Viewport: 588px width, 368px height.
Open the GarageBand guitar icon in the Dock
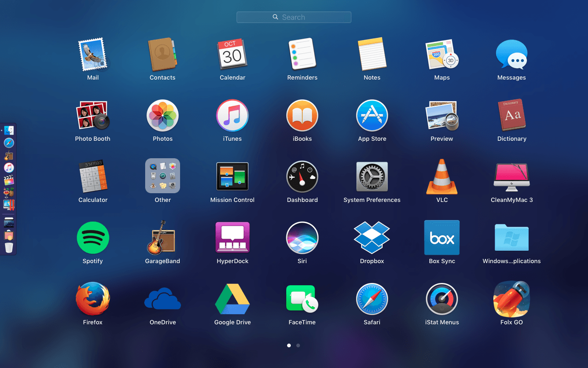pyautogui.click(x=9, y=155)
